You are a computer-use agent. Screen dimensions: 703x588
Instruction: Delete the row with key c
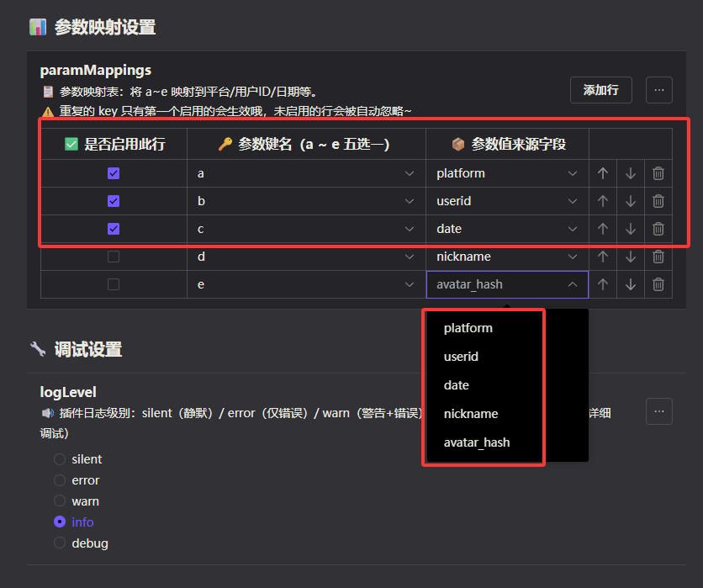coord(658,229)
